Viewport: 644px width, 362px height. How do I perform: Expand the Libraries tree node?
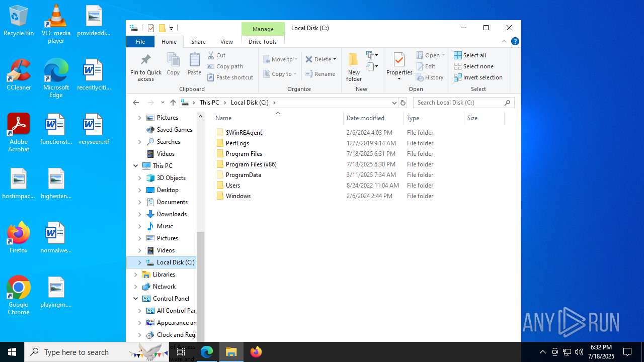click(x=136, y=275)
